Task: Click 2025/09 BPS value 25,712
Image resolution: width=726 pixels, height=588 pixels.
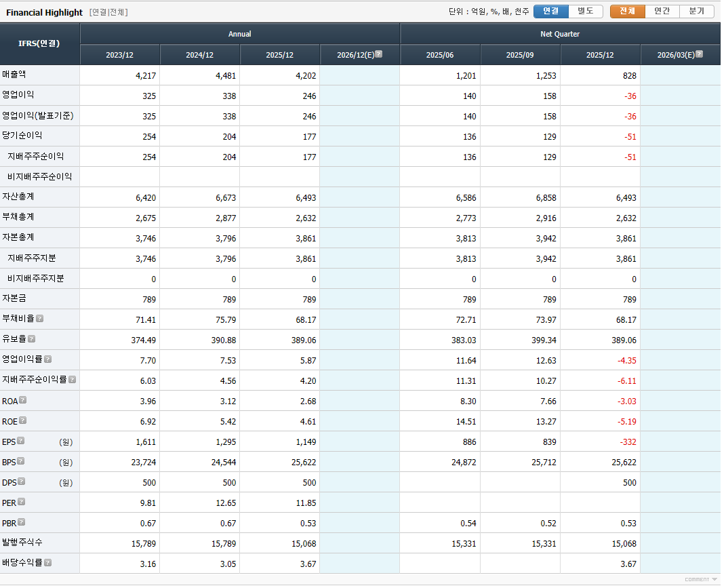Action: [544, 463]
